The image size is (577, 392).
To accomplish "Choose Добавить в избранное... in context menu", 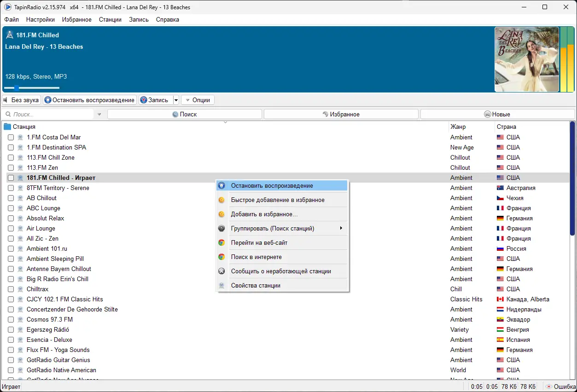I will [x=282, y=214].
